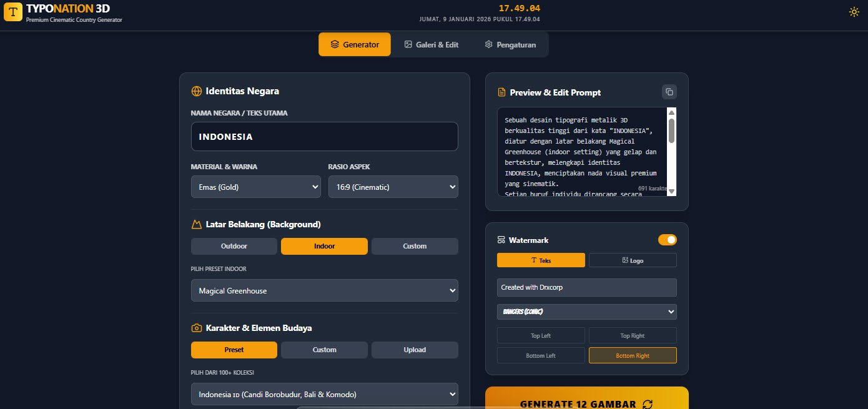Copy the prompt using the copy icon
Image resolution: width=868 pixels, height=409 pixels.
(x=669, y=92)
